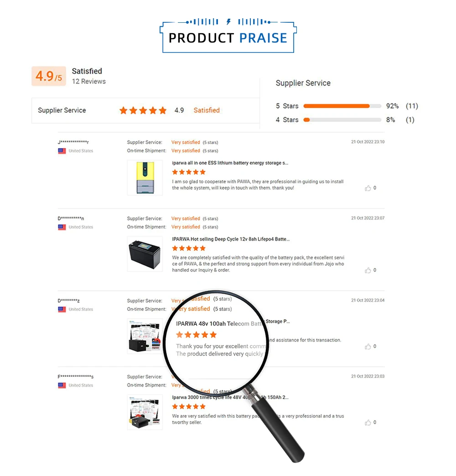This screenshot has width=456, height=476.
Task: Open the 48v 100ah Telecom battery thumbnail
Action: pos(145,336)
